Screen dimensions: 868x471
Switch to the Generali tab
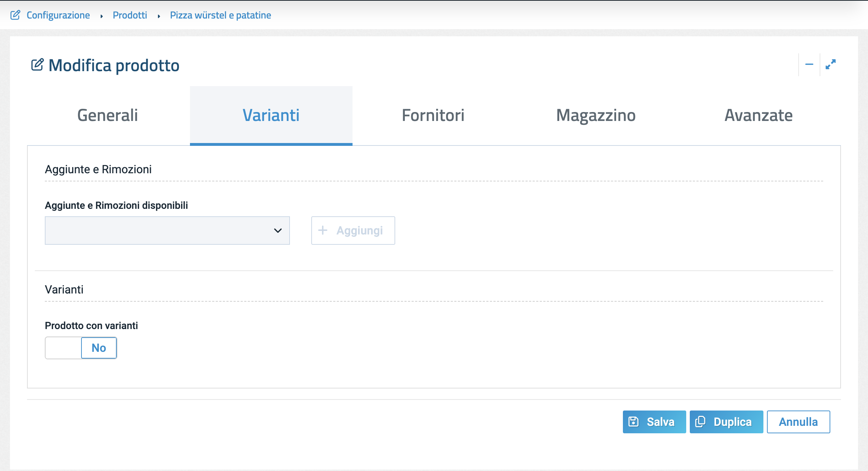pyautogui.click(x=107, y=115)
